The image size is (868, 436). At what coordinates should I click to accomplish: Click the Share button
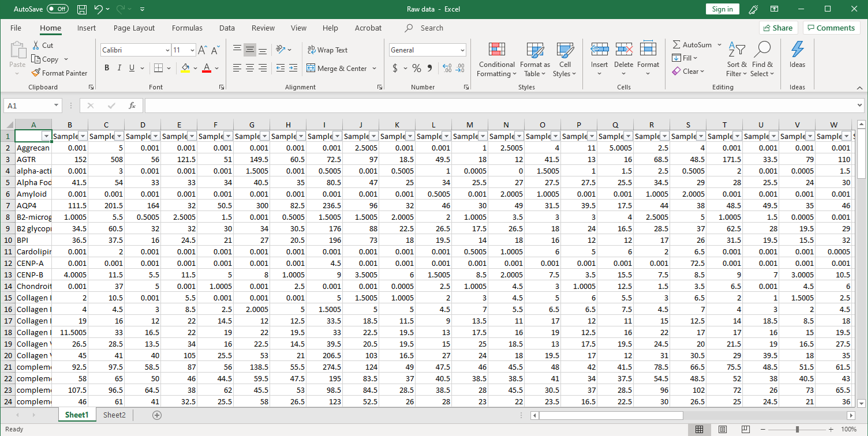pos(778,28)
